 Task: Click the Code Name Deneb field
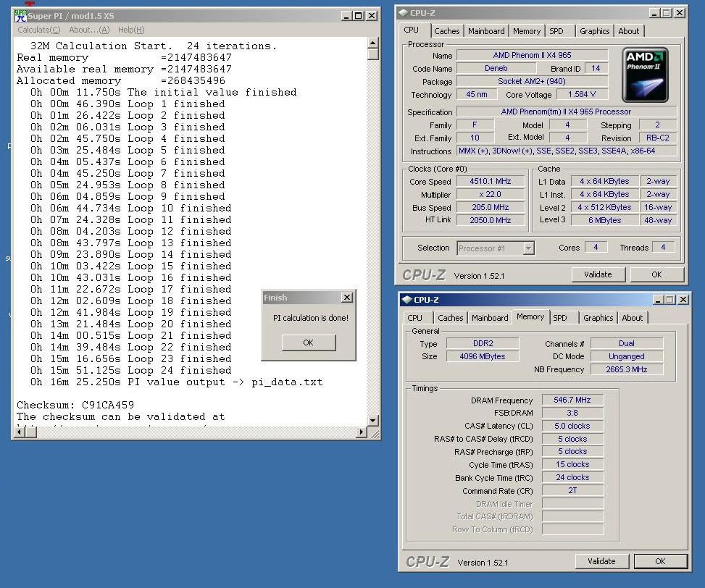(496, 68)
